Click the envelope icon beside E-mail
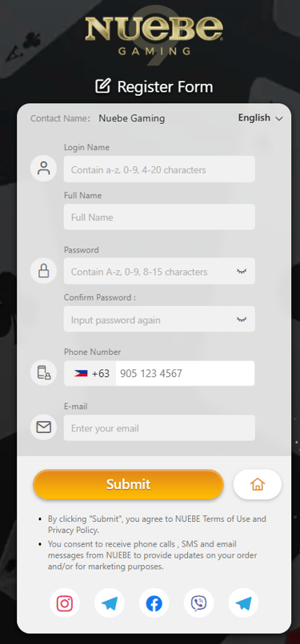Viewport: 300px width, 644px height. [x=43, y=427]
